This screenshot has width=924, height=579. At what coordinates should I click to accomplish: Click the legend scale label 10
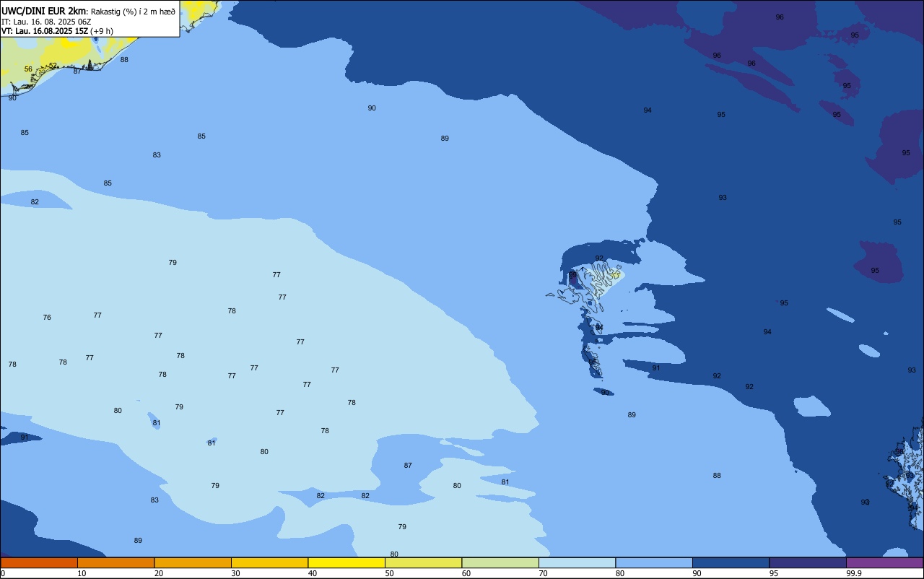tap(82, 573)
